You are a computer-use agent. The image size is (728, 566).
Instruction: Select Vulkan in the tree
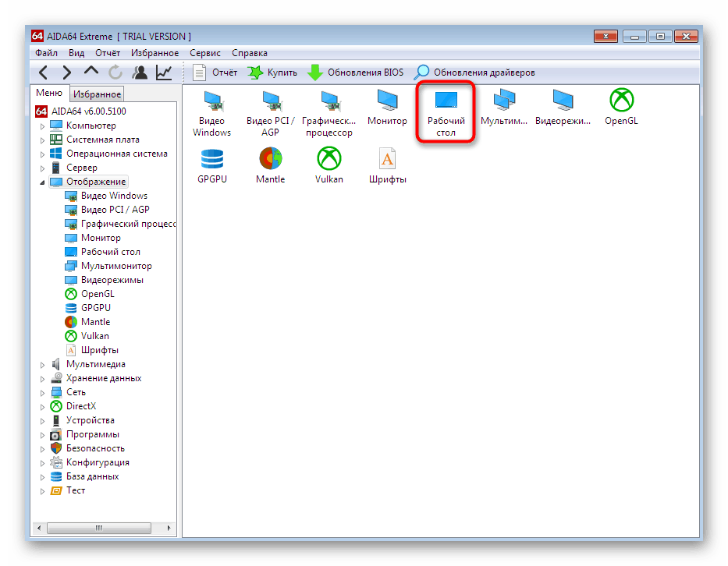tap(87, 336)
